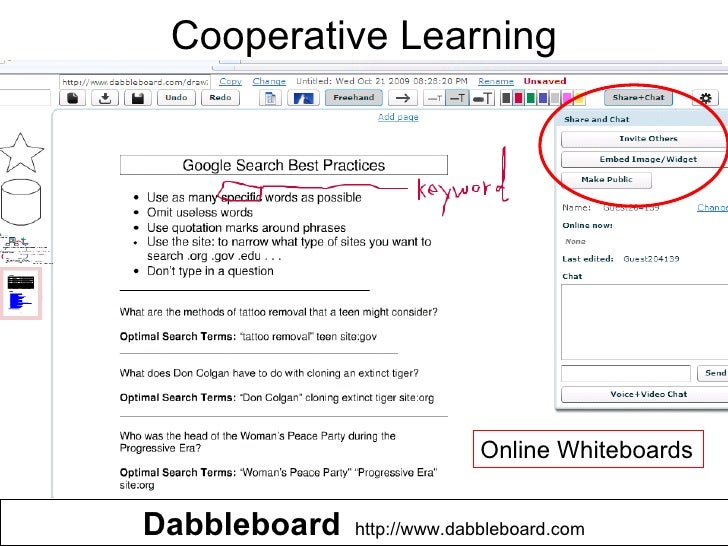The height and width of the screenshot is (546, 728).
Task: Click the insert image toolbar icon
Action: (303, 98)
